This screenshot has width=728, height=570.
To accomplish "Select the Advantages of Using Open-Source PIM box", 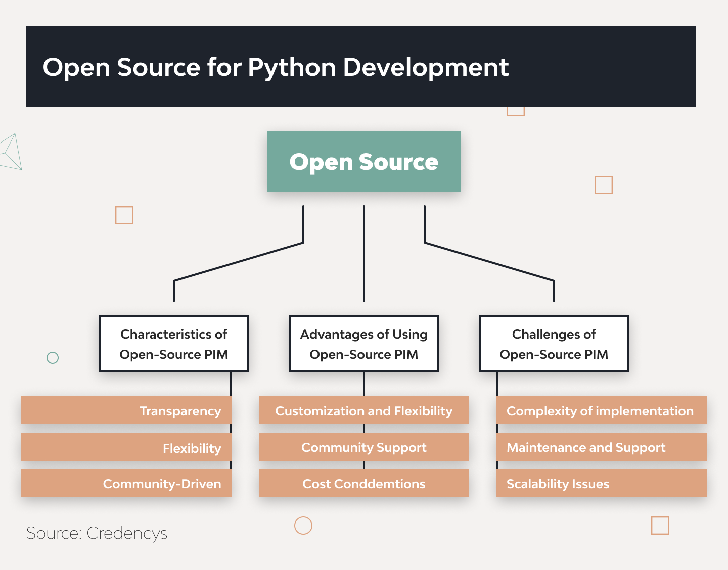I will pyautogui.click(x=363, y=344).
